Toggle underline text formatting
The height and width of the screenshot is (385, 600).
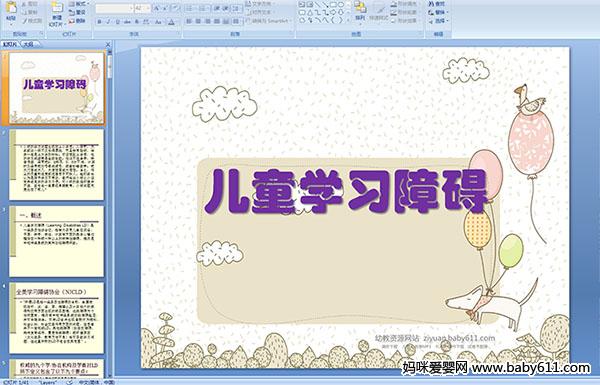click(118, 22)
